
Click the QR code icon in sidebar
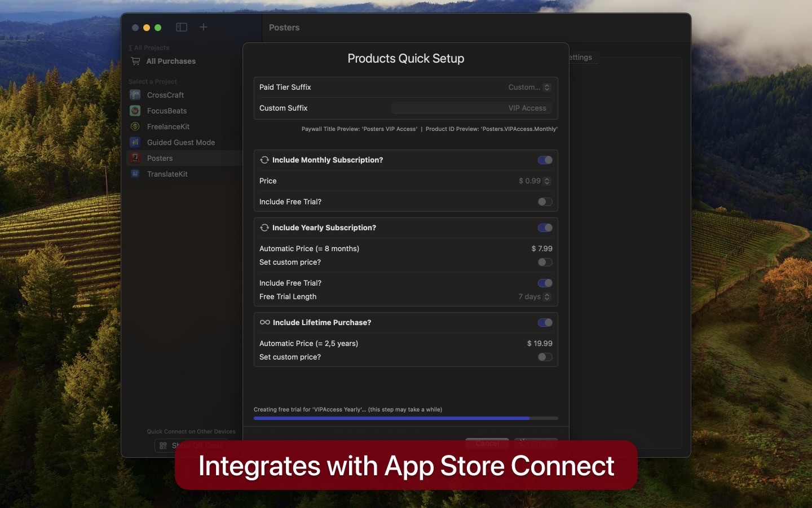click(x=163, y=445)
